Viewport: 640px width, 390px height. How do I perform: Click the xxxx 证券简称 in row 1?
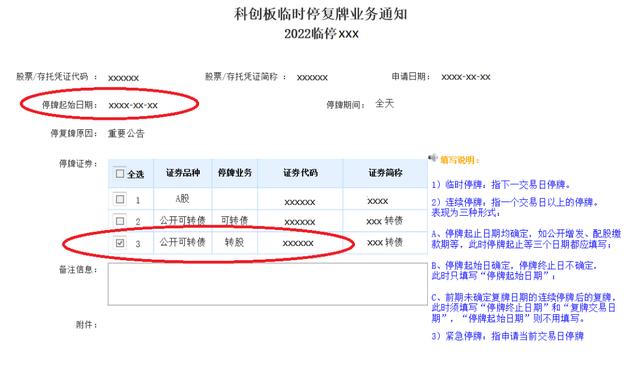pos(378,201)
